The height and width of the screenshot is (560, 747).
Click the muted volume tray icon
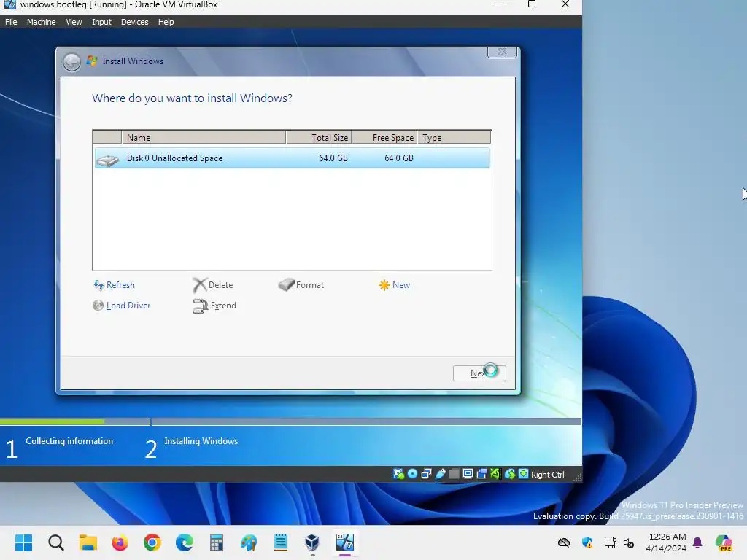pyautogui.click(x=629, y=542)
